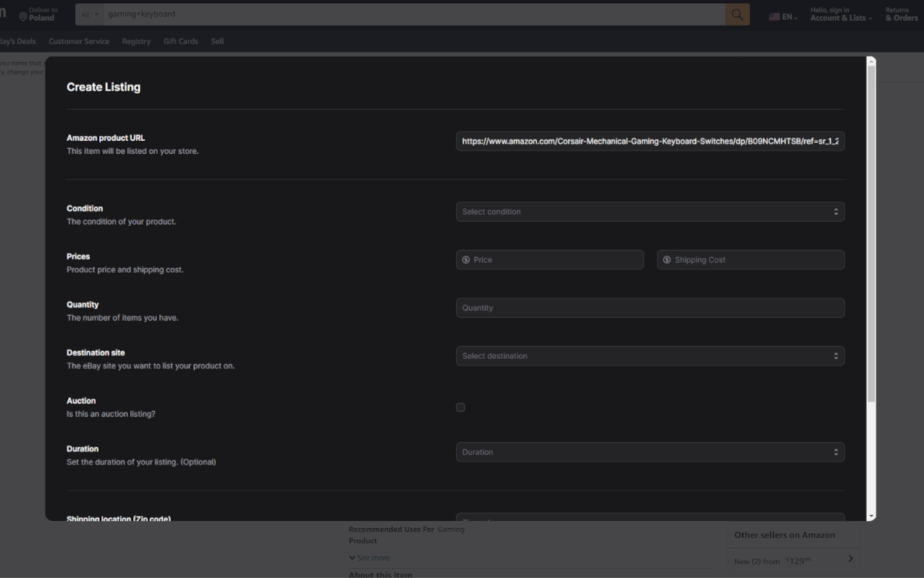This screenshot has height=578, width=924.
Task: Expand the Duration dropdown
Action: pos(650,452)
